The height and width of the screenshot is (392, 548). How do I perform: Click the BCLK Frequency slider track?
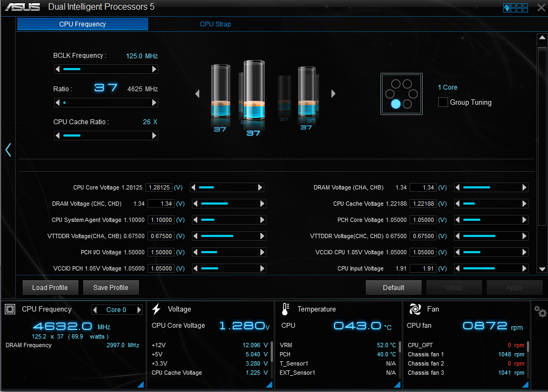106,69
